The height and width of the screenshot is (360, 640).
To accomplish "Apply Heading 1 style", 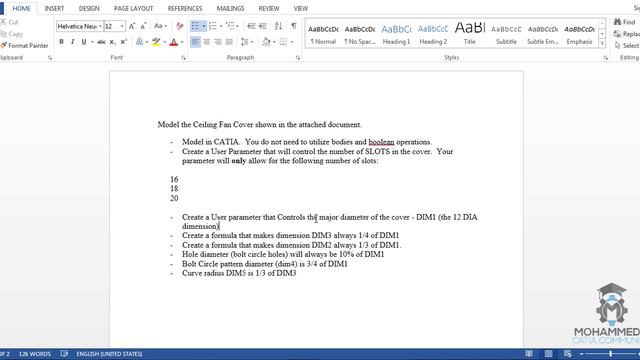I will pos(396,34).
